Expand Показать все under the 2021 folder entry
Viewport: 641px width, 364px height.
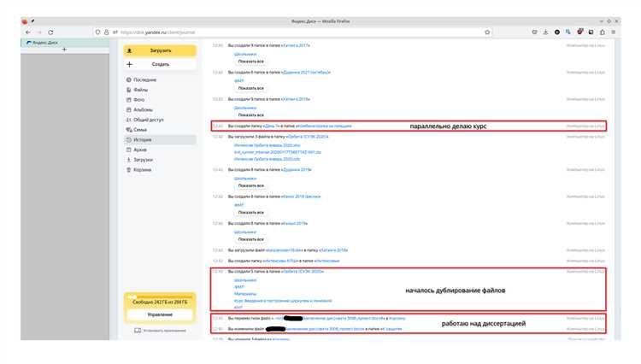tap(250, 88)
